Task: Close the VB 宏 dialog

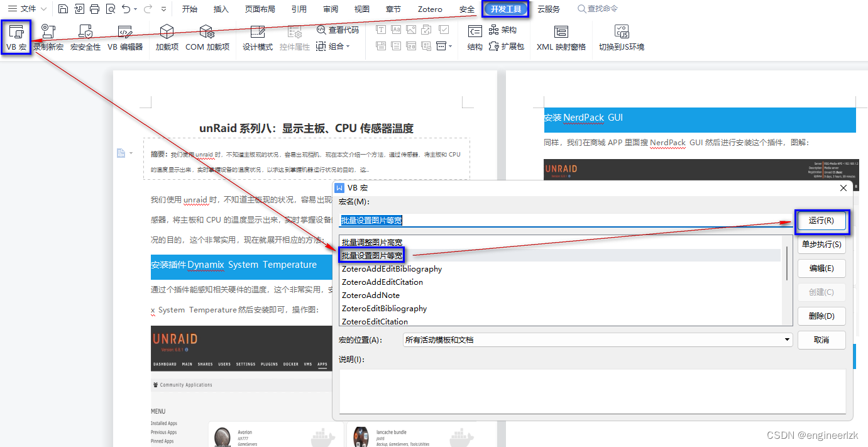Action: tap(843, 187)
